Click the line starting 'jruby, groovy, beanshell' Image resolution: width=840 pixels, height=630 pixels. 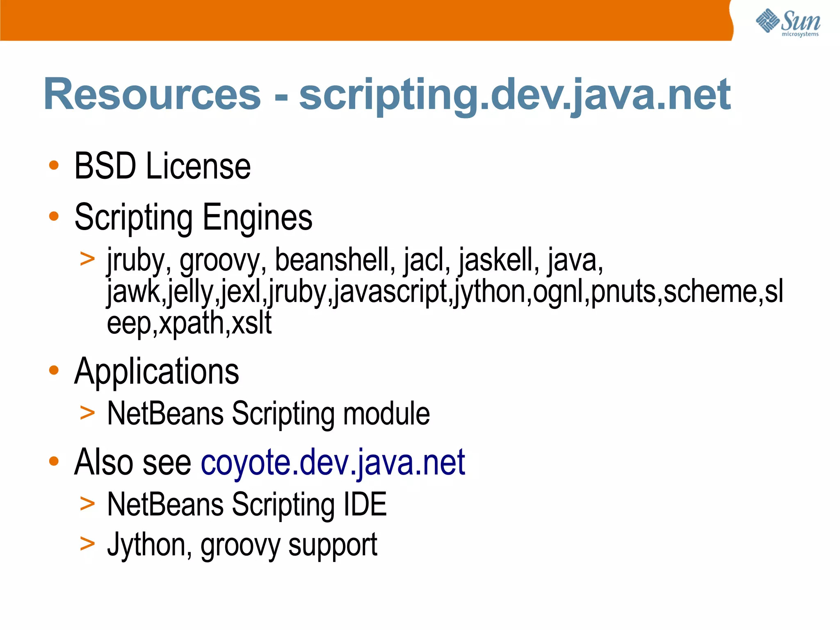coord(355,261)
